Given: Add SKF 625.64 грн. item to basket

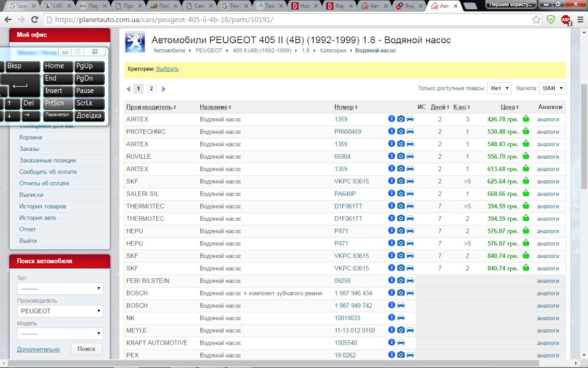Looking at the screenshot, I should (x=526, y=180).
